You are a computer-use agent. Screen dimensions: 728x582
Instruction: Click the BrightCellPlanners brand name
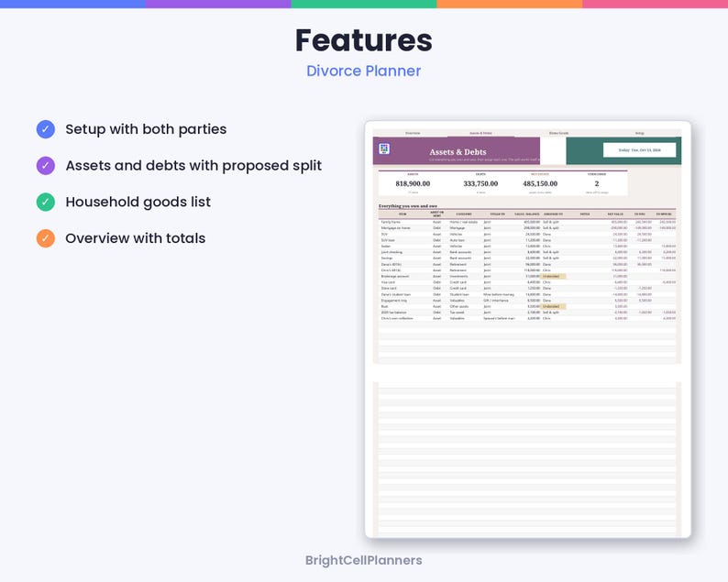pyautogui.click(x=363, y=560)
